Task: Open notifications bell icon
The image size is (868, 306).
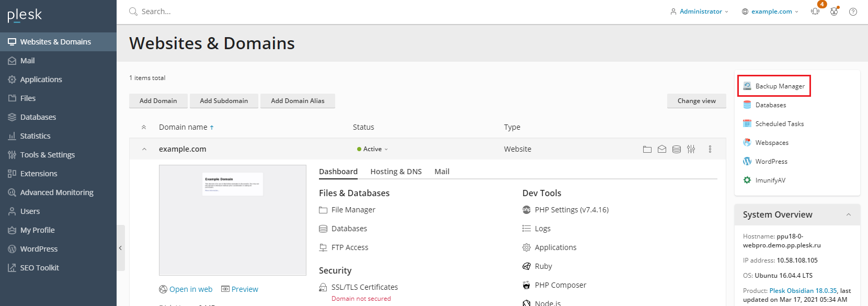Action: [x=815, y=12]
